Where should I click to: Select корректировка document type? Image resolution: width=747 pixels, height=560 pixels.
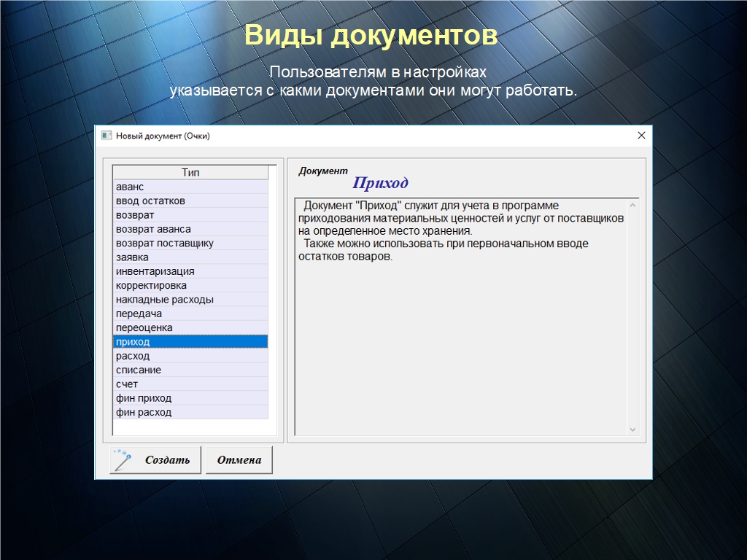pyautogui.click(x=151, y=285)
